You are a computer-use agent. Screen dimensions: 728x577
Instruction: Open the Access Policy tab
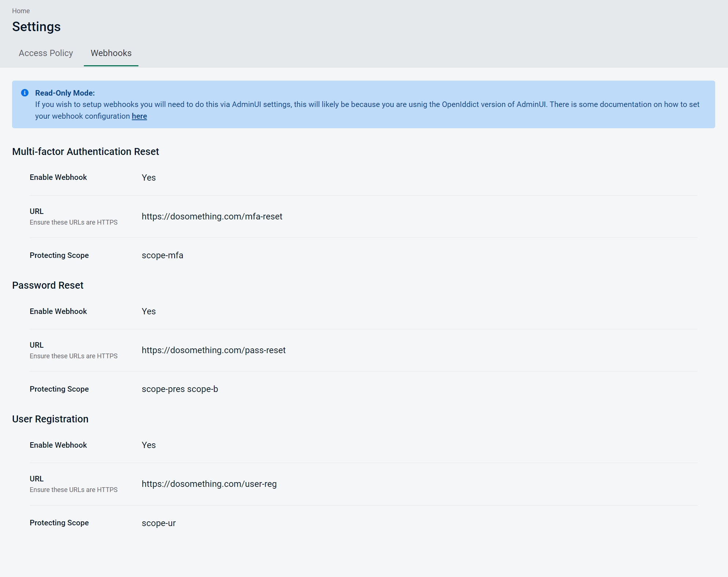coord(46,53)
